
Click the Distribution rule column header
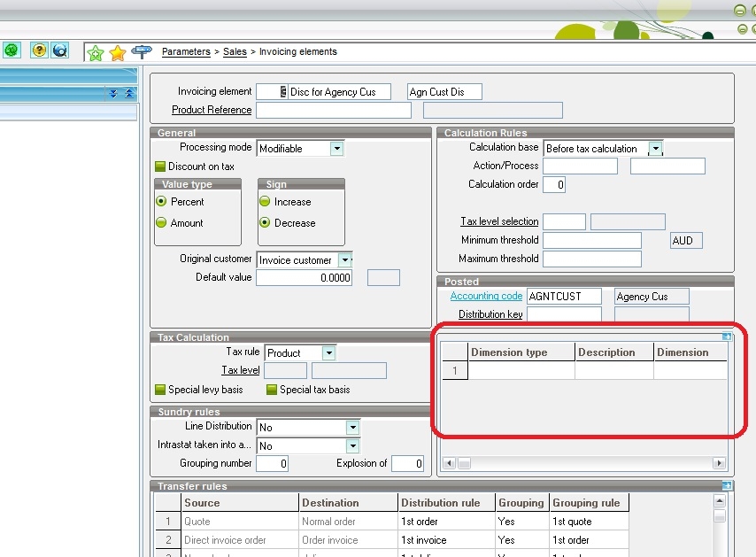point(446,502)
